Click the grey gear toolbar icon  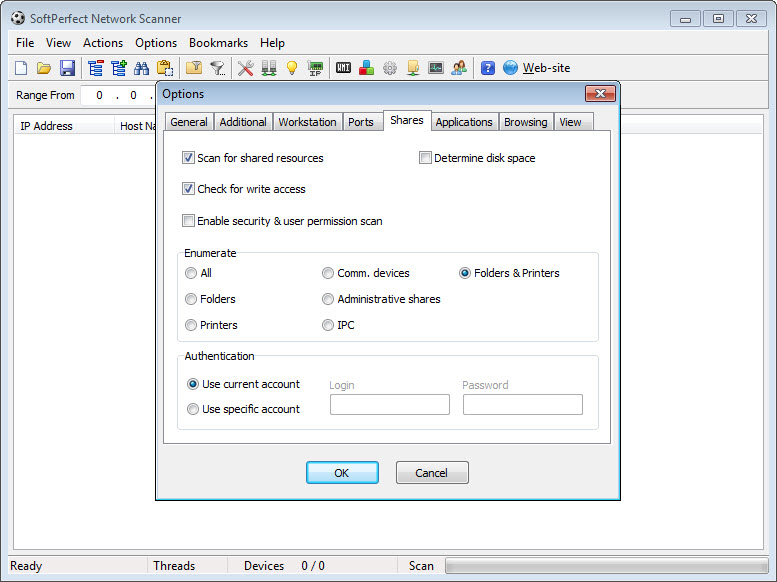[x=390, y=68]
